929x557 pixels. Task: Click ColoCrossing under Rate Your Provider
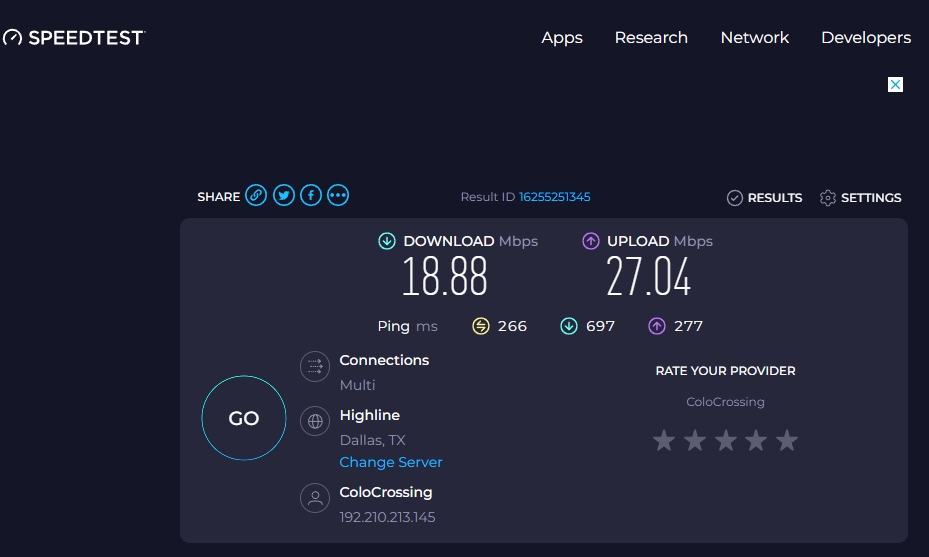(x=725, y=402)
